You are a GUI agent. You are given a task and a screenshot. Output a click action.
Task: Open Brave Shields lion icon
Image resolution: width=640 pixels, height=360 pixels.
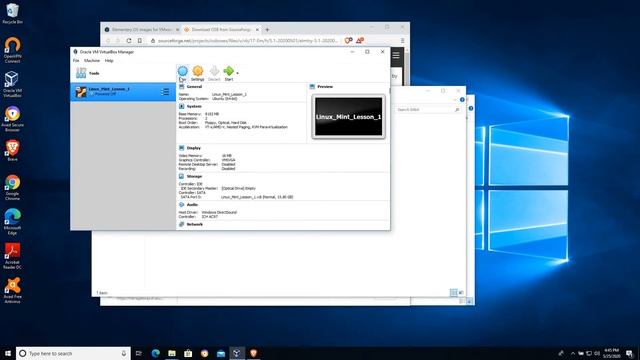[x=348, y=41]
